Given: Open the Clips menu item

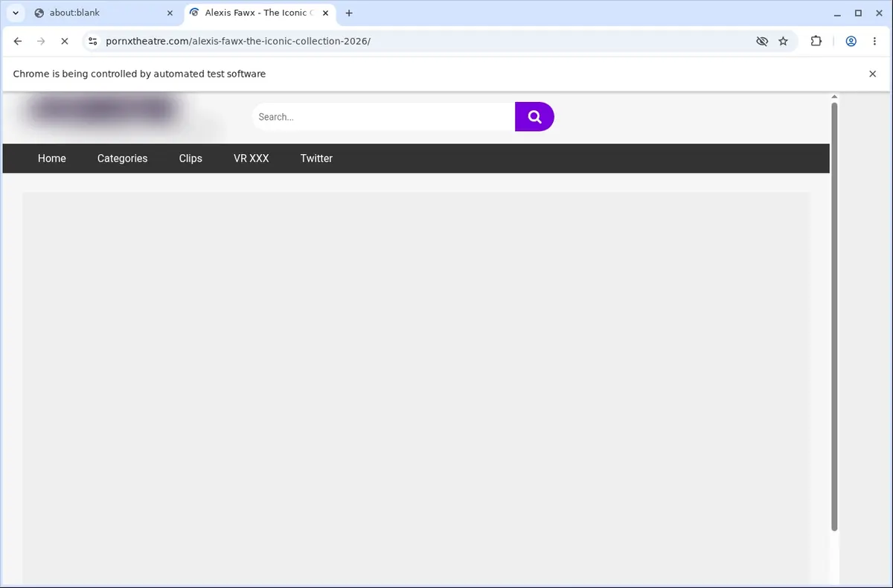Looking at the screenshot, I should point(191,159).
